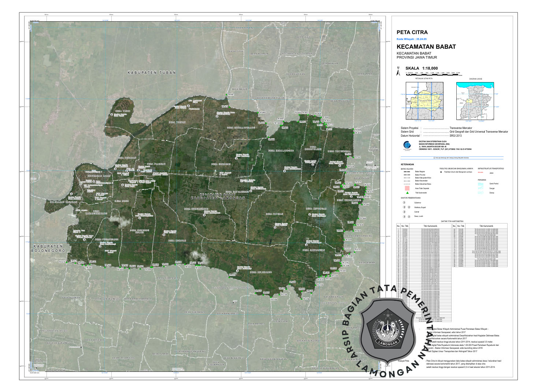
Task: Click the Gubernur office legend symbol
Action: tap(404, 202)
